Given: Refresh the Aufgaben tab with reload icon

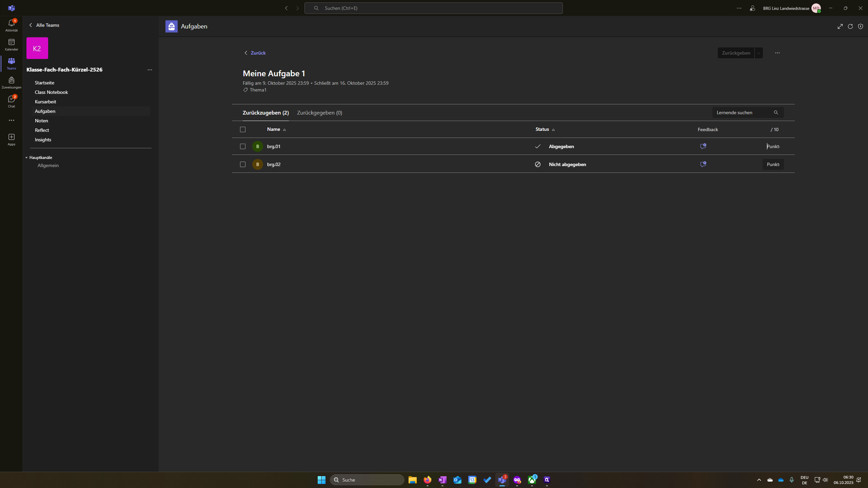Looking at the screenshot, I should tap(850, 26).
